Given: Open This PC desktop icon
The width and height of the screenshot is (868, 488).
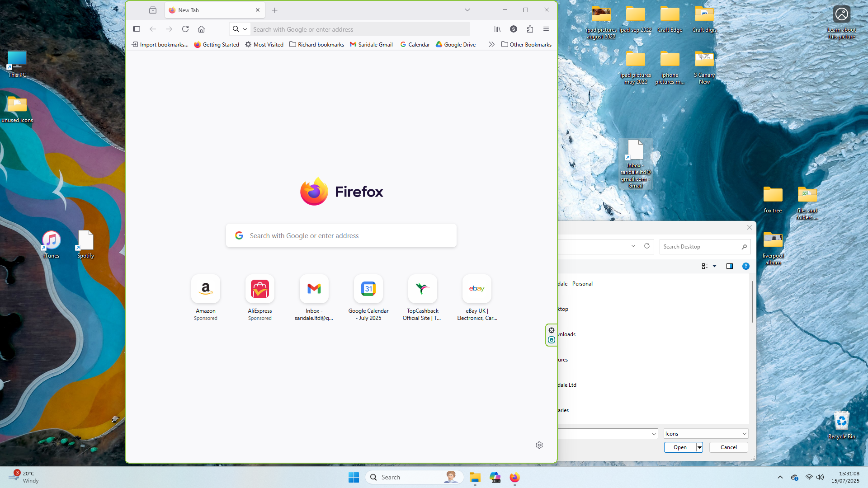Looking at the screenshot, I should pyautogui.click(x=17, y=64).
